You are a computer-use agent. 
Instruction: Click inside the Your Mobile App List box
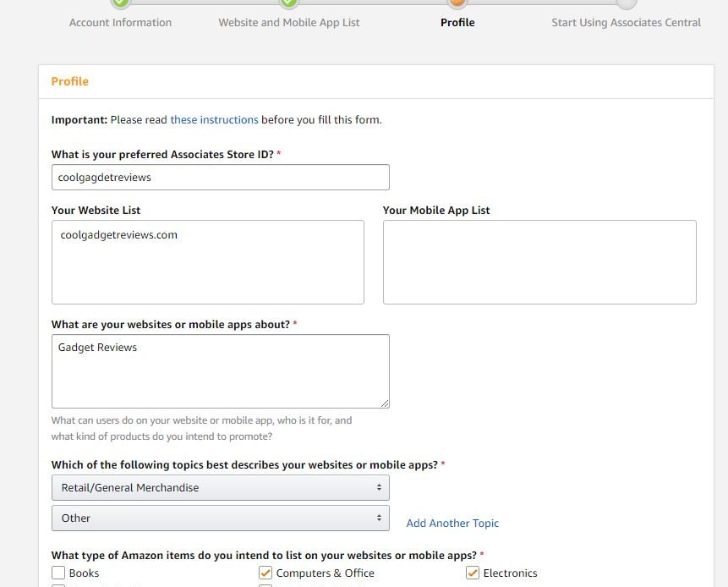click(539, 262)
